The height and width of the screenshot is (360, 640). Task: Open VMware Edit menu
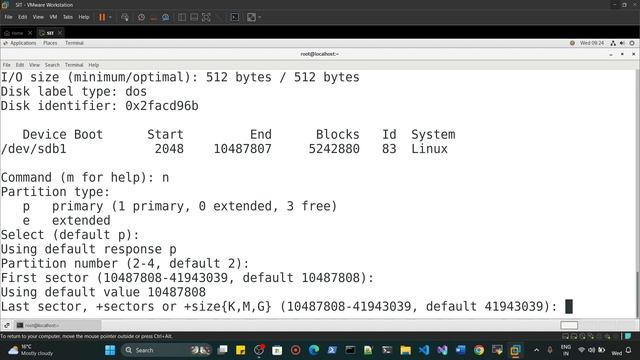[22, 17]
